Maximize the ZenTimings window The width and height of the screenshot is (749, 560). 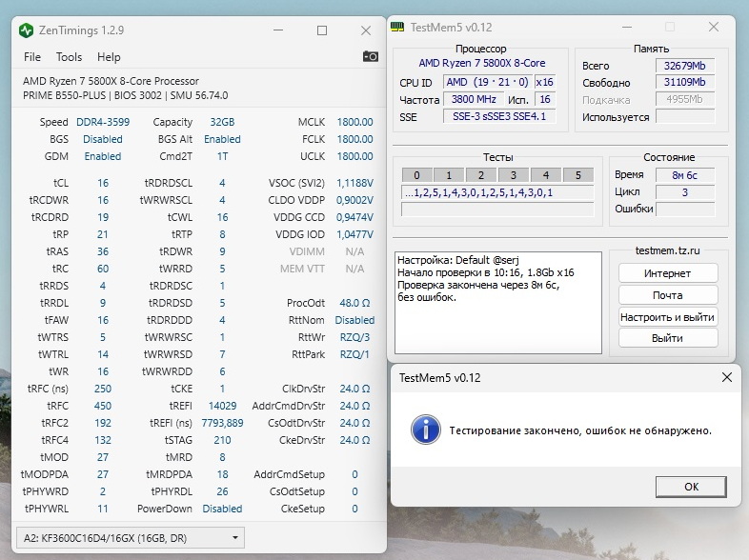click(322, 30)
